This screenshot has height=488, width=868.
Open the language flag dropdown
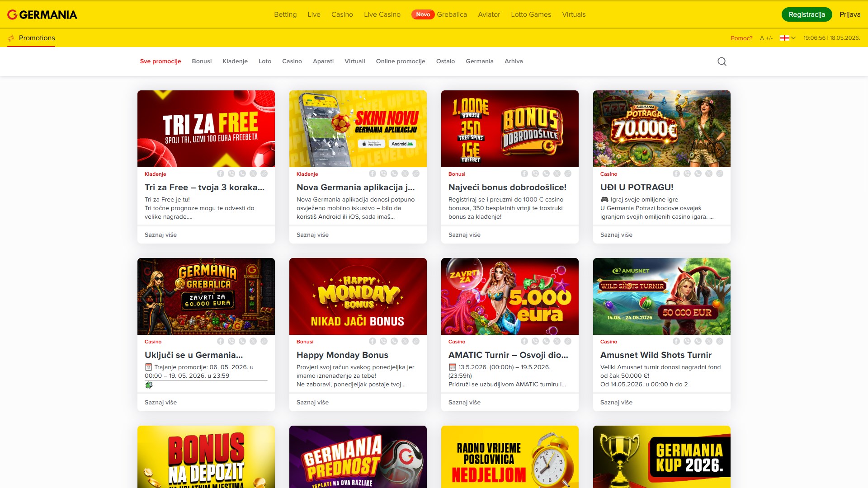point(788,38)
